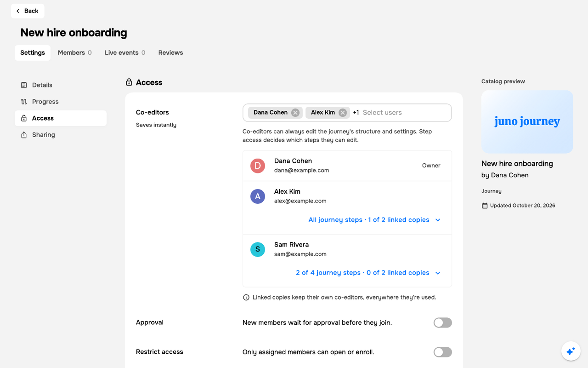Open Details in the settings sidebar
Screen dimensions: 588x368
[x=61, y=85]
